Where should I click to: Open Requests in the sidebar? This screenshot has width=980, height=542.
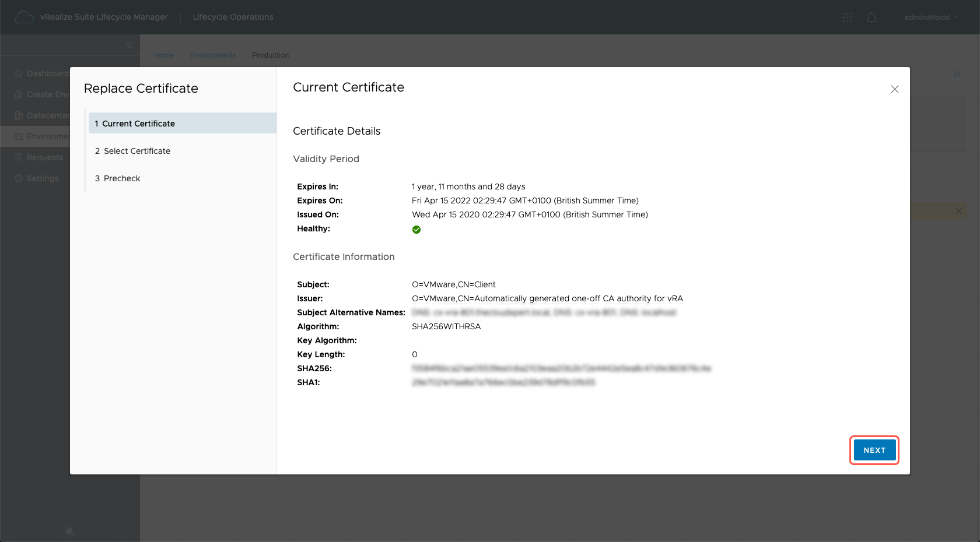44,157
